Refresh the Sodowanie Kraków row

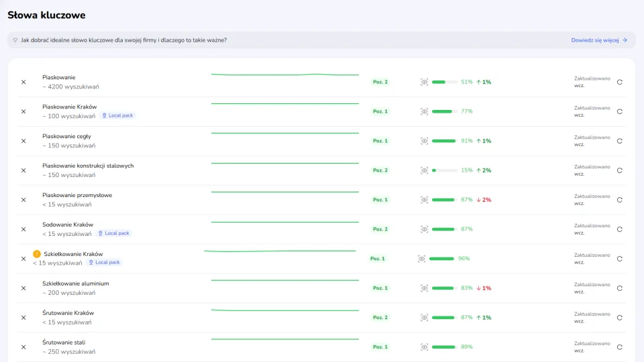coord(620,229)
